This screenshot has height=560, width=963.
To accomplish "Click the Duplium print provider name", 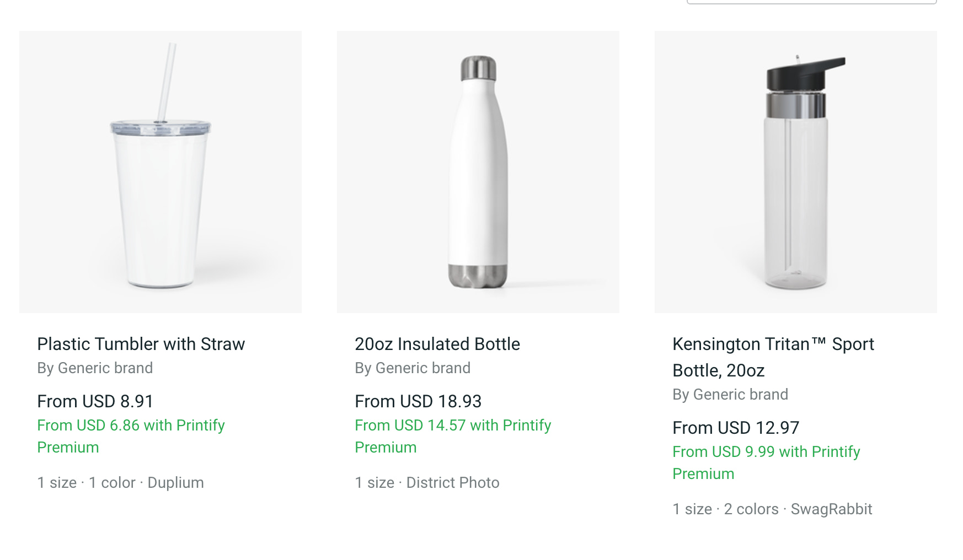I will [175, 483].
